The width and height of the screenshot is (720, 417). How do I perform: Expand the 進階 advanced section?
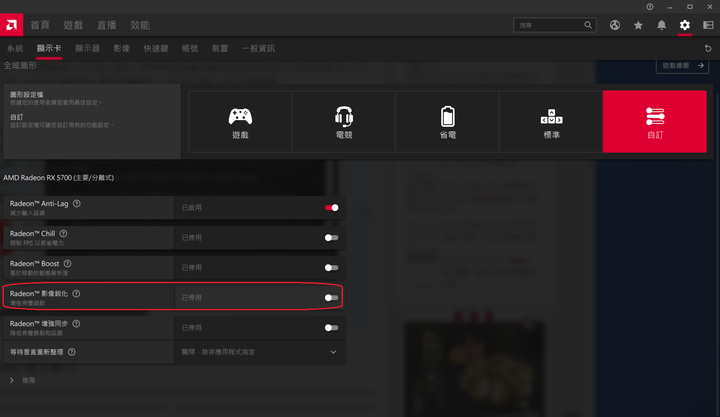tap(22, 380)
